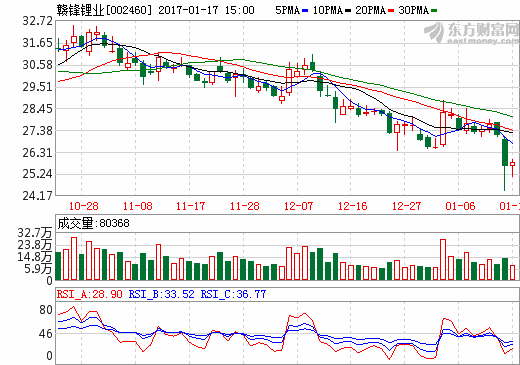Click the 11-08 date label
520x365 pixels.
click(138, 206)
